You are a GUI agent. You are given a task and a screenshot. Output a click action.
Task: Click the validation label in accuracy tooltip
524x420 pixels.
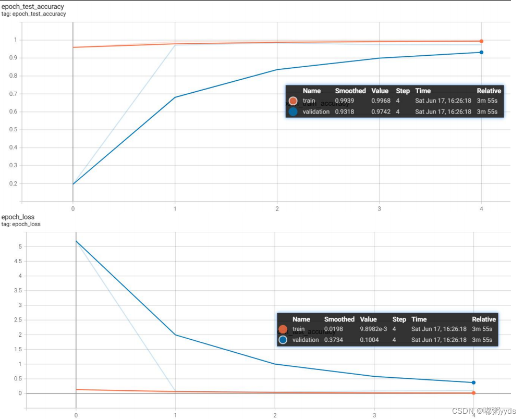point(316,112)
